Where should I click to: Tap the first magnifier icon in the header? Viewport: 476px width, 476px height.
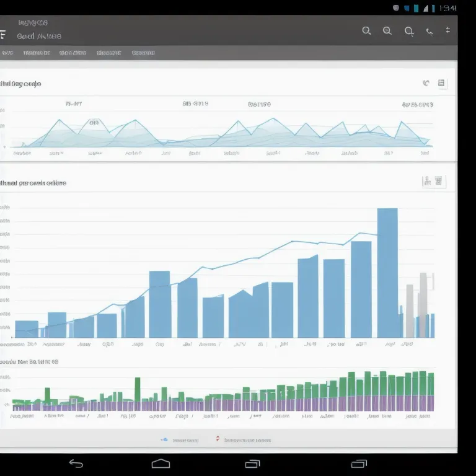pos(366,30)
